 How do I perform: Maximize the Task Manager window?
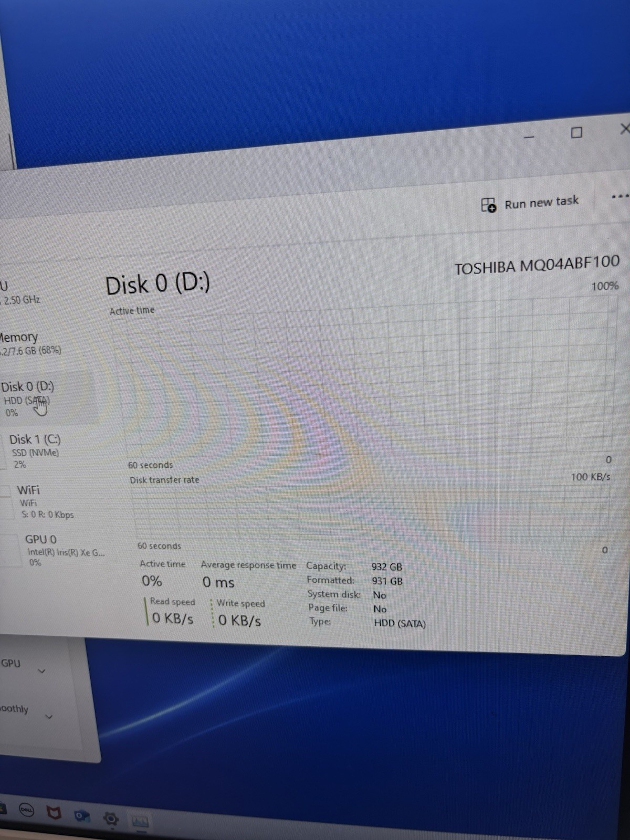(x=576, y=132)
